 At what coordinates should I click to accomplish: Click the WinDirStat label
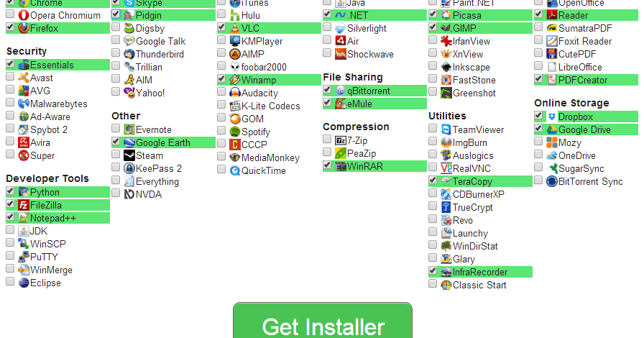475,246
